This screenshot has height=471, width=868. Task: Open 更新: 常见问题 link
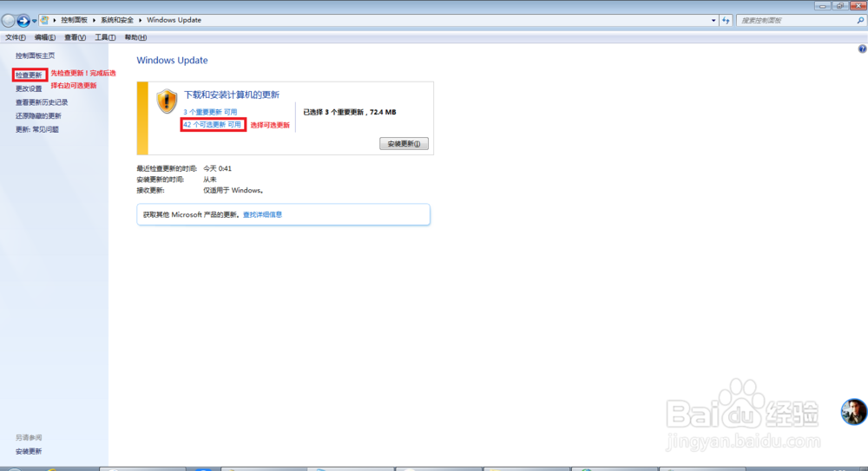point(37,129)
